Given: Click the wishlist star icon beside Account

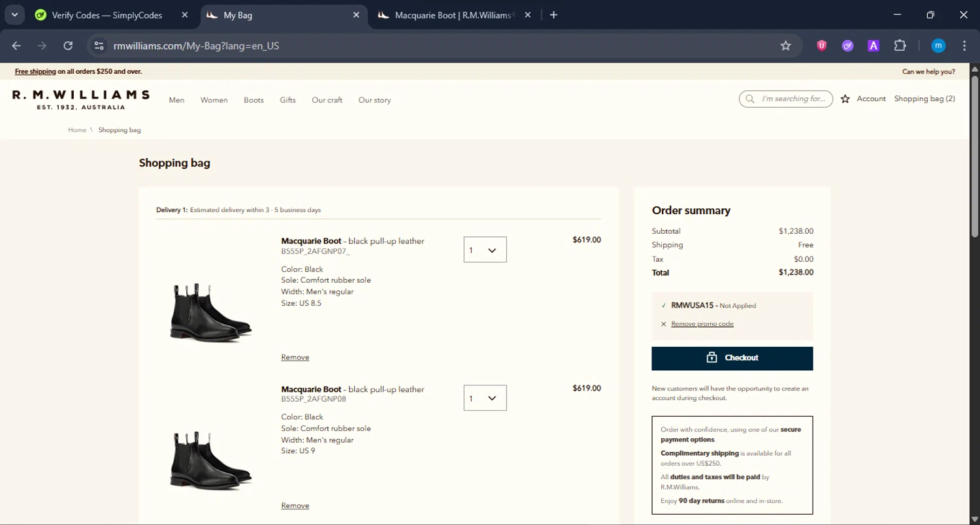Looking at the screenshot, I should [x=845, y=99].
